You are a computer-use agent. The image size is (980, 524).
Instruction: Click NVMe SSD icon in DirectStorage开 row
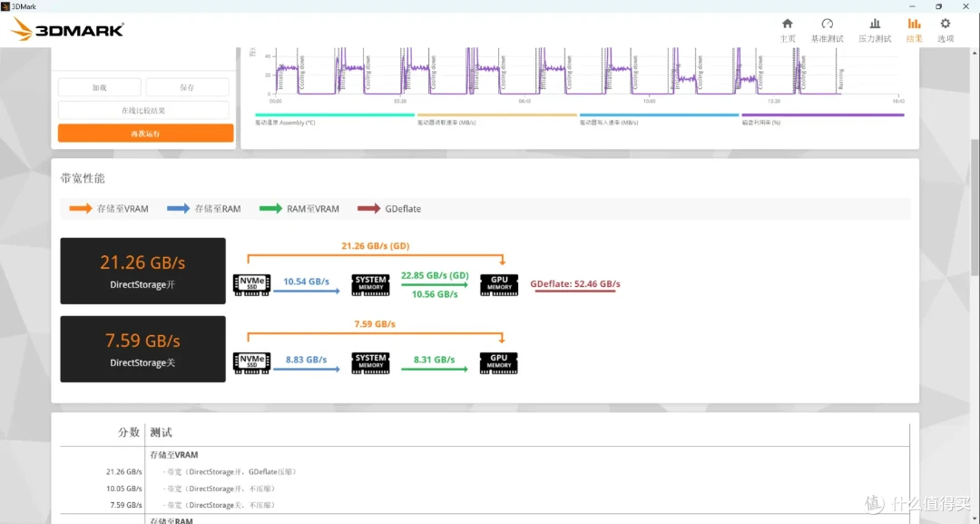point(251,284)
